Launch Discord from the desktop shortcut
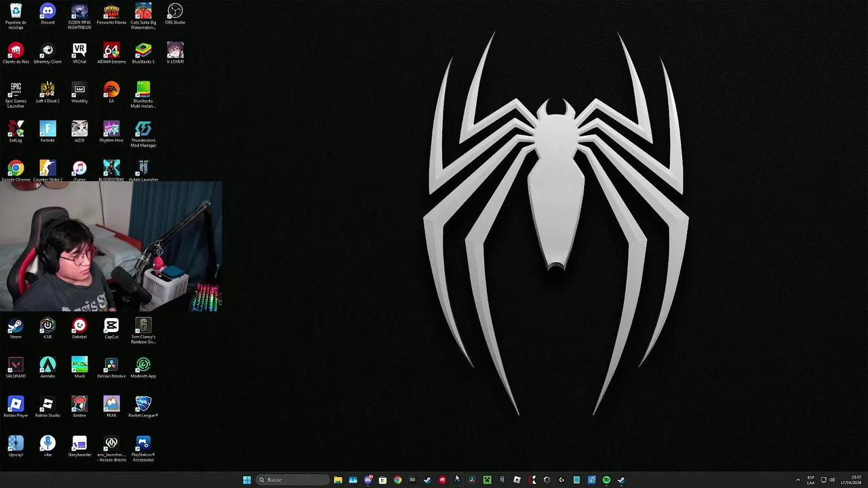Image resolution: width=868 pixels, height=488 pixels. (x=47, y=14)
